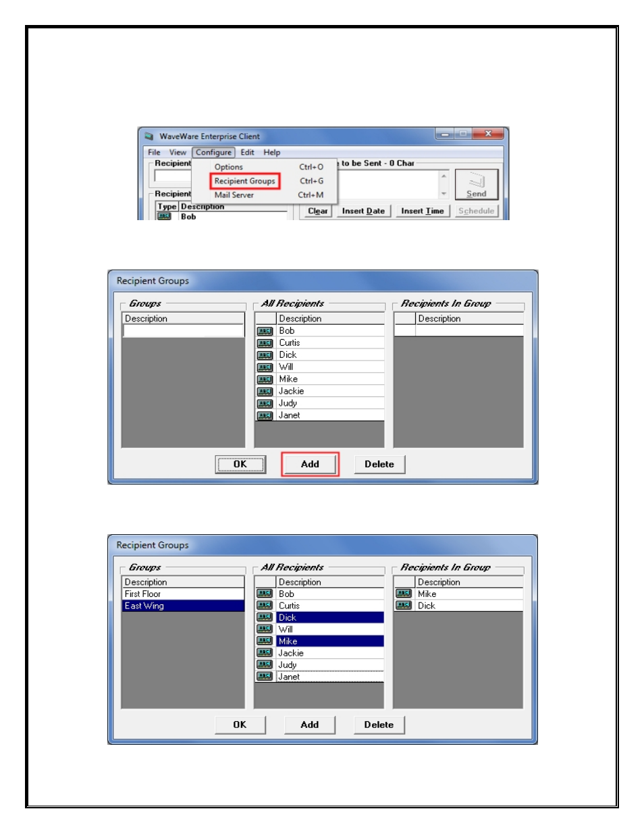The height and width of the screenshot is (834, 644).
Task: Select Curtis in upper dialog All Recipients
Action: [330, 343]
